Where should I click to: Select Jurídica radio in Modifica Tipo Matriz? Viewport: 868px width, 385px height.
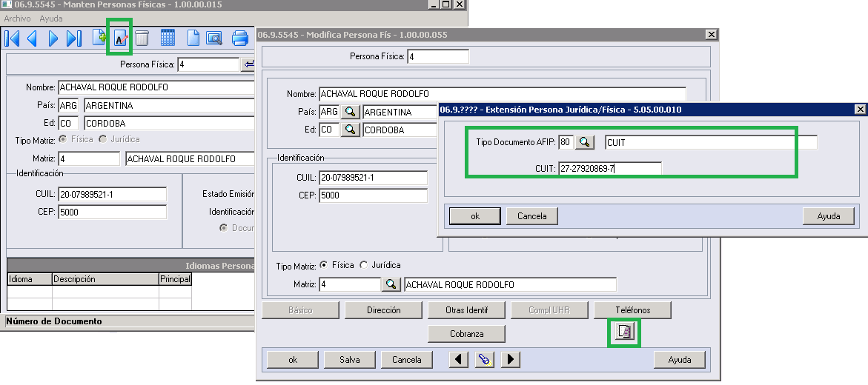pos(364,265)
